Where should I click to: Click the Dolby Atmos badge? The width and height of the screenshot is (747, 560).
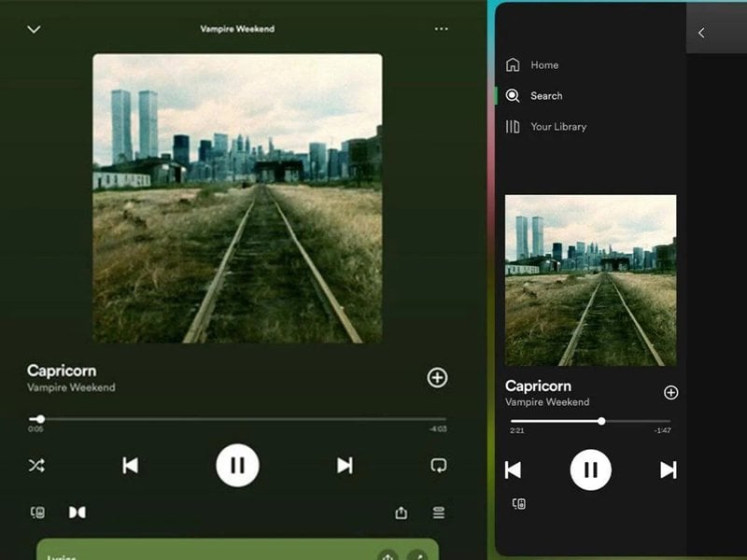[78, 512]
